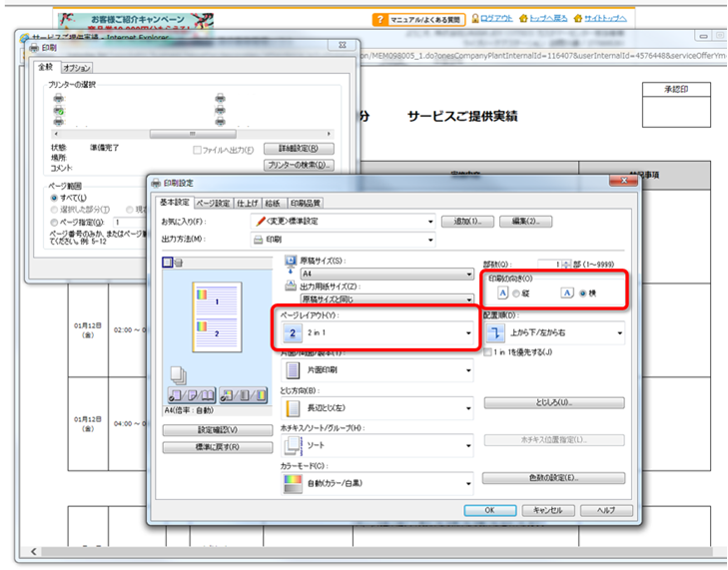728x570 pixels.
Task: Select the 縦 portrait radio button
Action: (x=516, y=293)
